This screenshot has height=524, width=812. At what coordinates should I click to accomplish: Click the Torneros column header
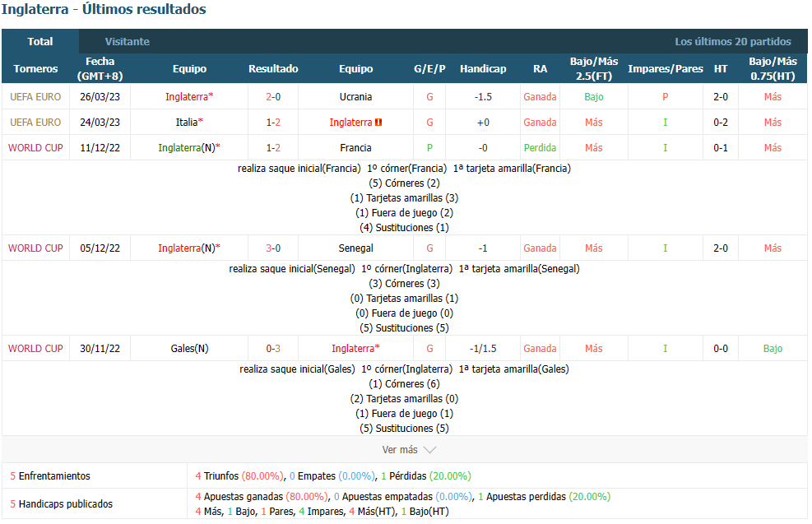35,68
